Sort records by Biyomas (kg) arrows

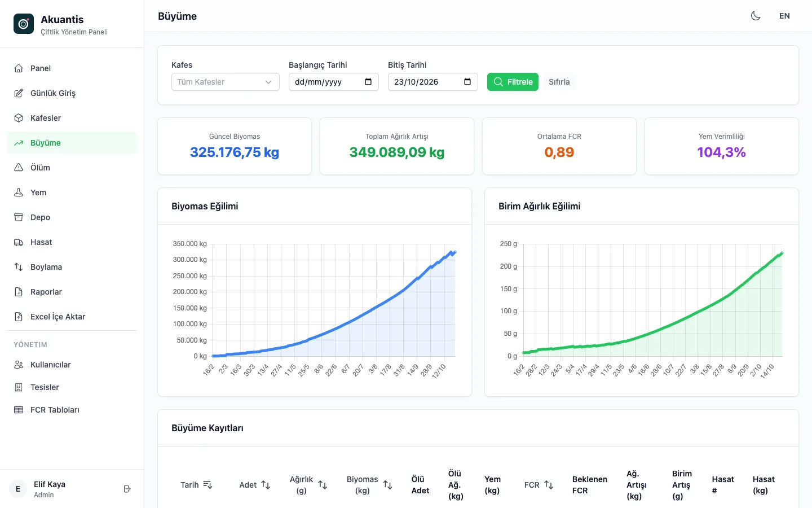387,485
